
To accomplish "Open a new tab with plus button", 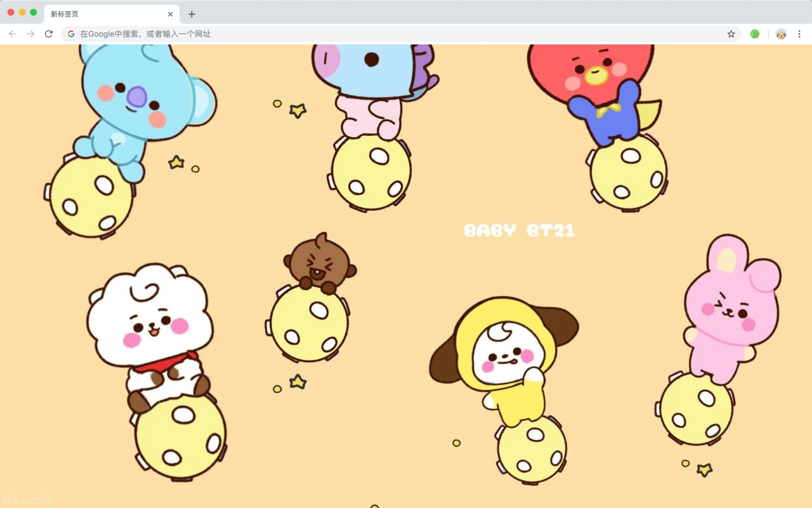I will (x=192, y=14).
